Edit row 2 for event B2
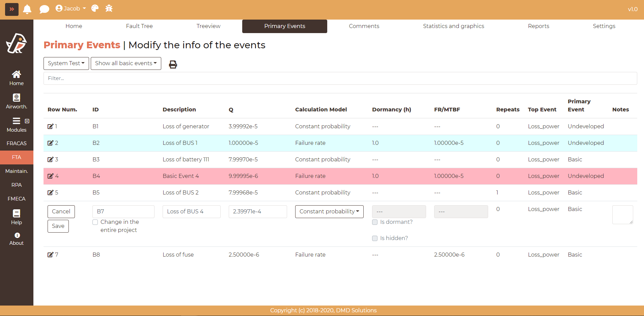The image size is (644, 316). pyautogui.click(x=50, y=143)
